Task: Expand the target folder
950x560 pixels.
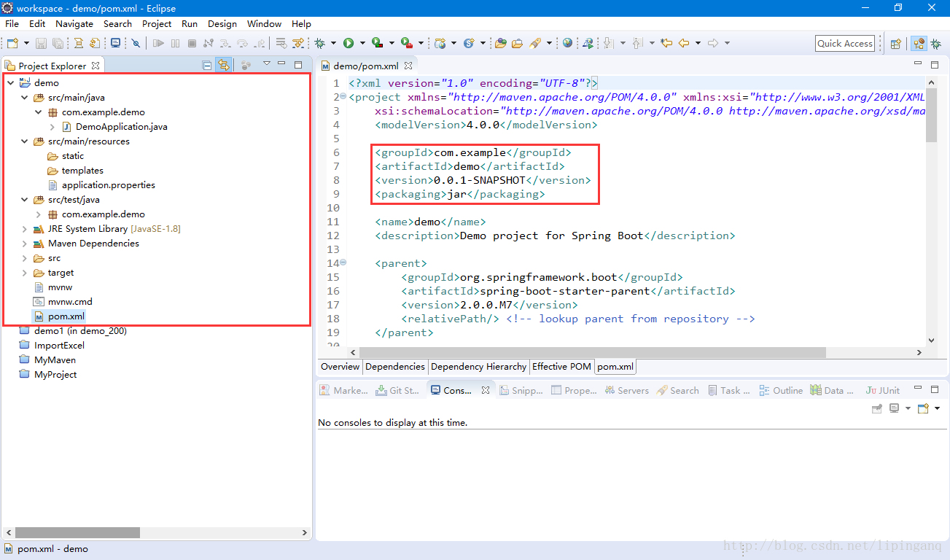Action: coord(25,273)
